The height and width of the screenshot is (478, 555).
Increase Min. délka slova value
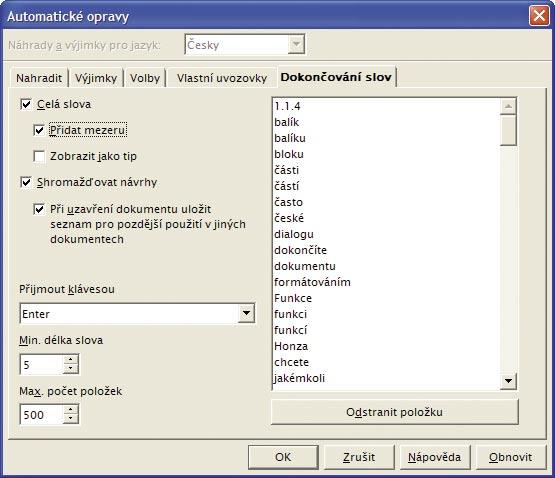click(x=71, y=359)
